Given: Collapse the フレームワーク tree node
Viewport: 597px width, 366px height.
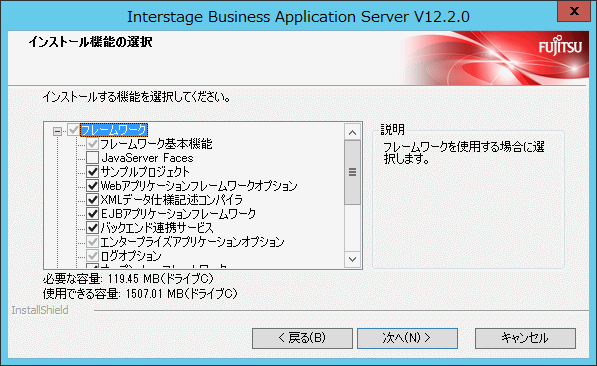Looking at the screenshot, I should point(57,131).
